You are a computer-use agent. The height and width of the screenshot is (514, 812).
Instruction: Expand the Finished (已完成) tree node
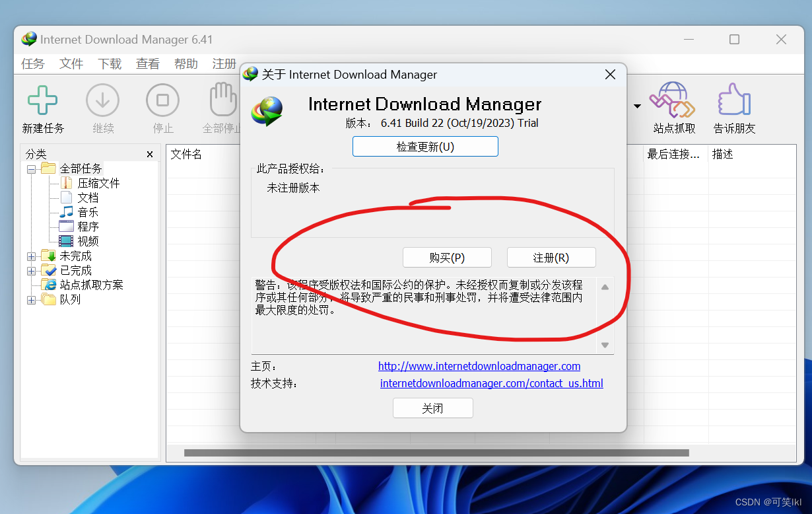click(x=31, y=271)
